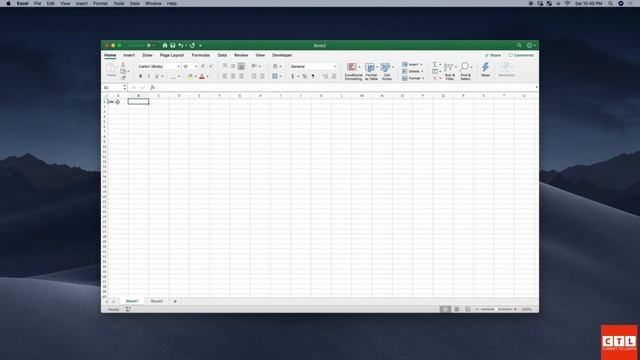Center text horizontally in cell

[233, 76]
